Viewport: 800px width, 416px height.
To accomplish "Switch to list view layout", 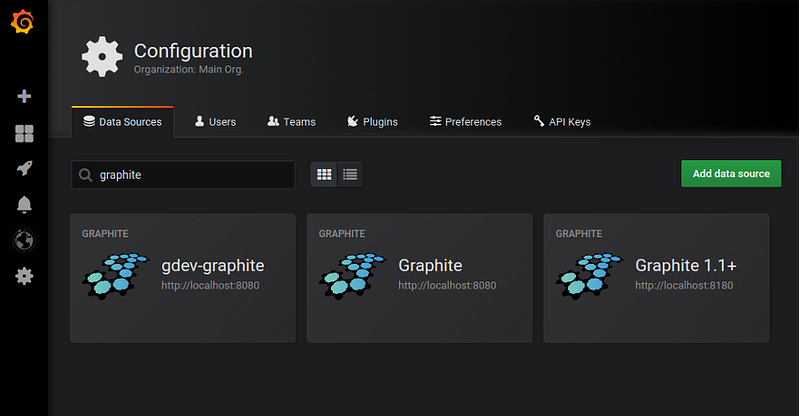I will click(x=350, y=174).
